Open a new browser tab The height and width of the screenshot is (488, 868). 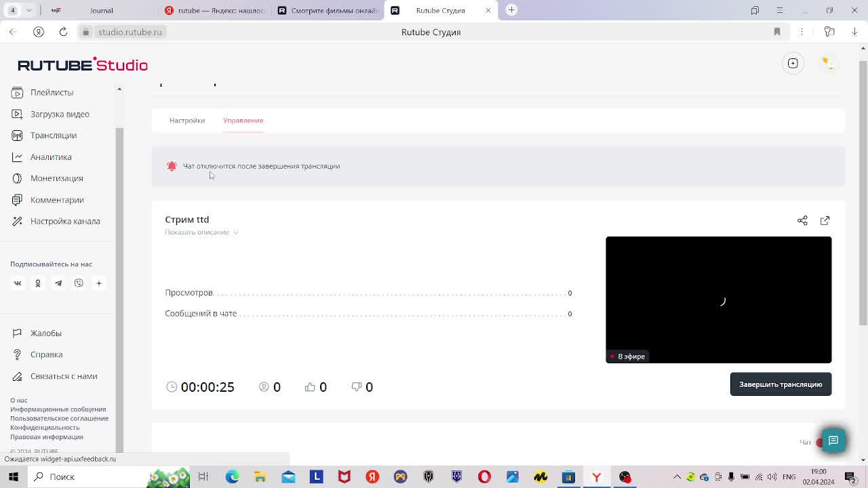click(x=511, y=10)
